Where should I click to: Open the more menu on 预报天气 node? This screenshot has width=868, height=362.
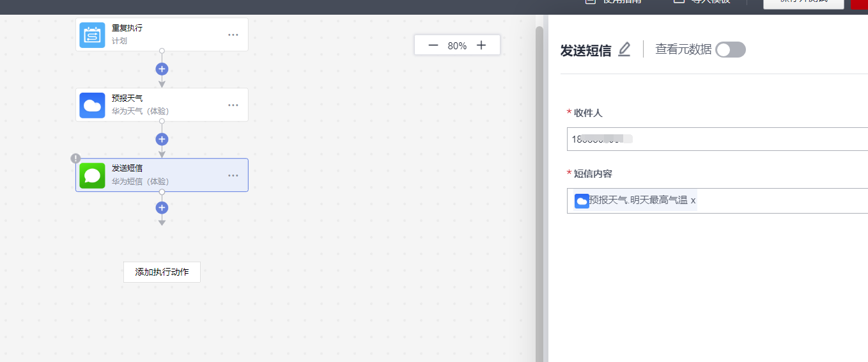click(233, 105)
